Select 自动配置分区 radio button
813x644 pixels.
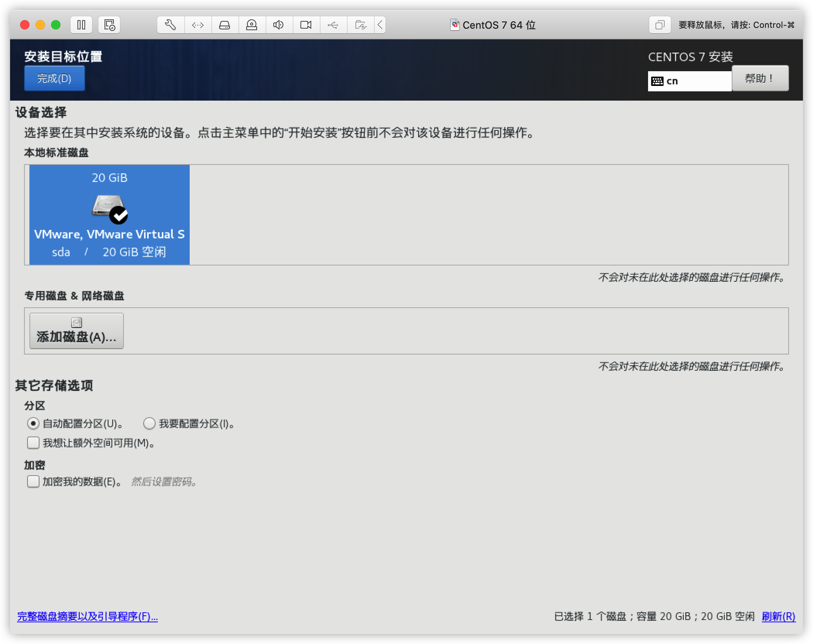33,424
